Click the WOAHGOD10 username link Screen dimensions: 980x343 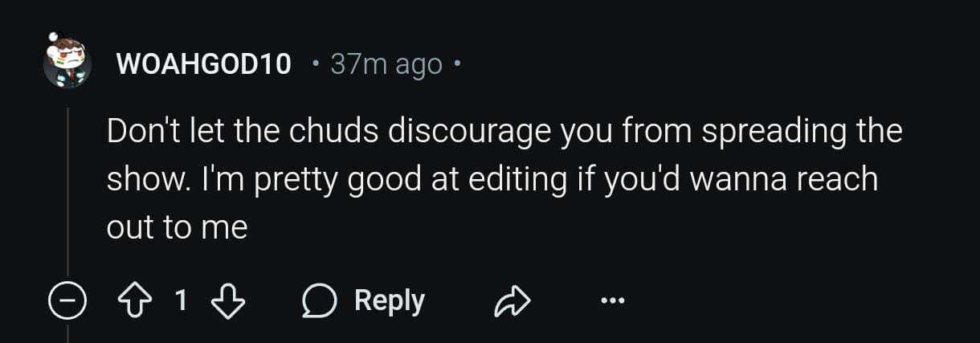(204, 63)
